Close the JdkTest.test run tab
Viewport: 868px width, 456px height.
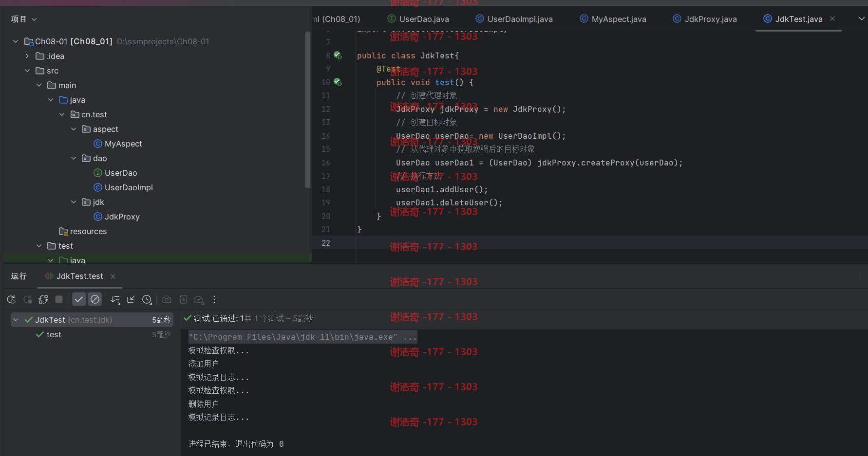113,276
